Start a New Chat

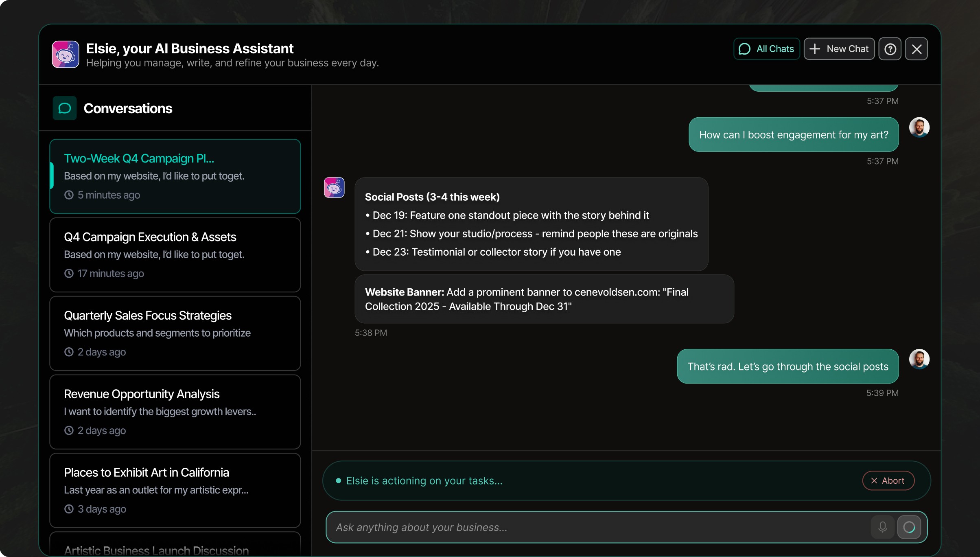[839, 49]
